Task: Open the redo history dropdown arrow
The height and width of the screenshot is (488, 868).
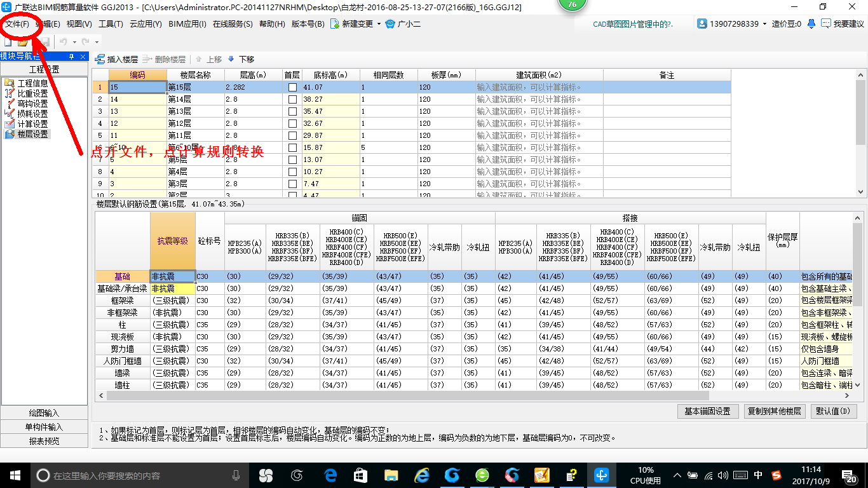Action: [x=96, y=42]
